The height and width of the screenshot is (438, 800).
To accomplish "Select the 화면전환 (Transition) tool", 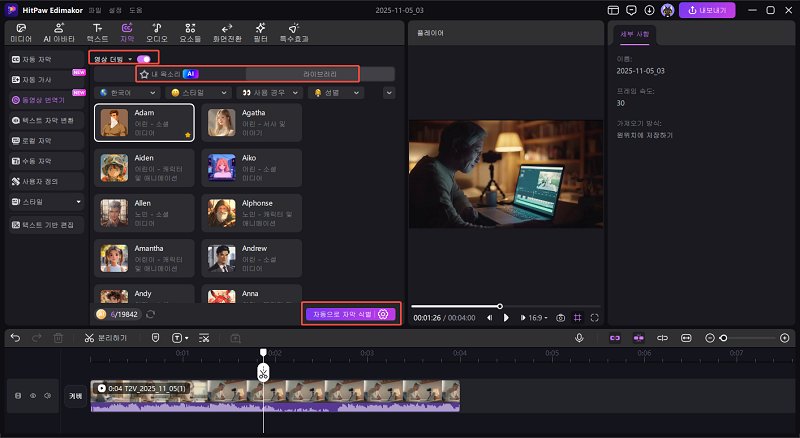I will click(225, 31).
